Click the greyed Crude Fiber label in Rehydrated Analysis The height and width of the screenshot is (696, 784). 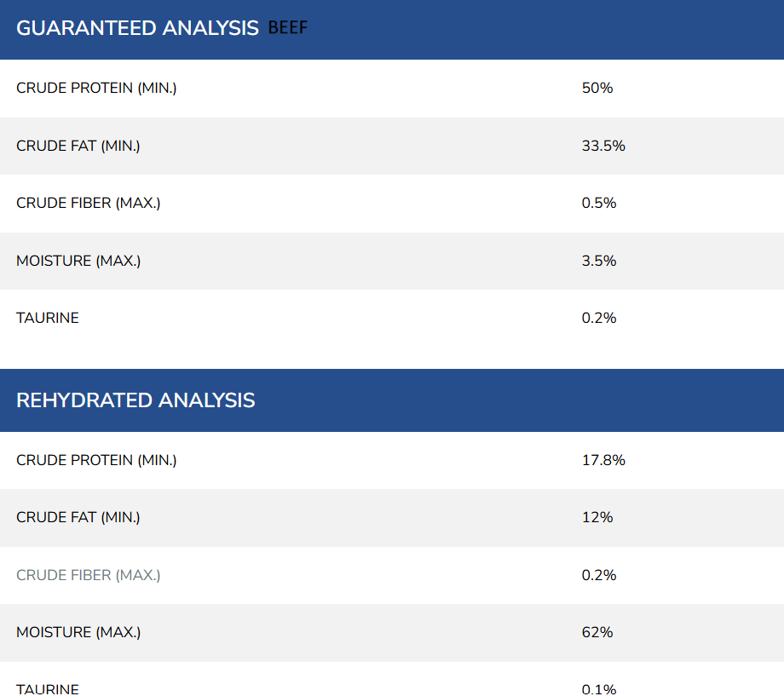pos(89,575)
